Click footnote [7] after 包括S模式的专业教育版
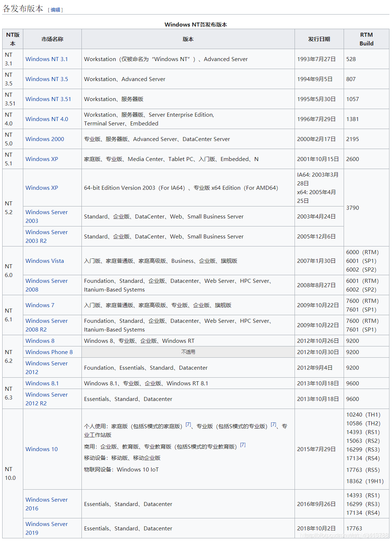 coord(243,445)
